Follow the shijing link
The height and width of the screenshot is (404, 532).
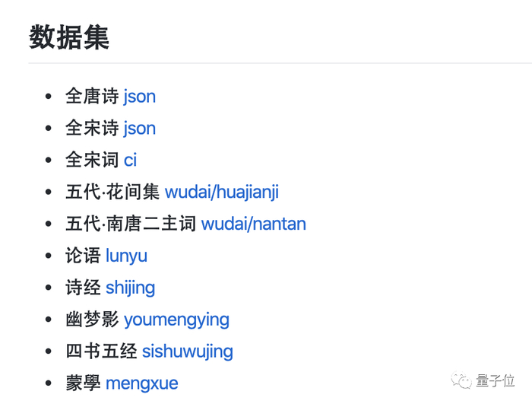coord(130,288)
